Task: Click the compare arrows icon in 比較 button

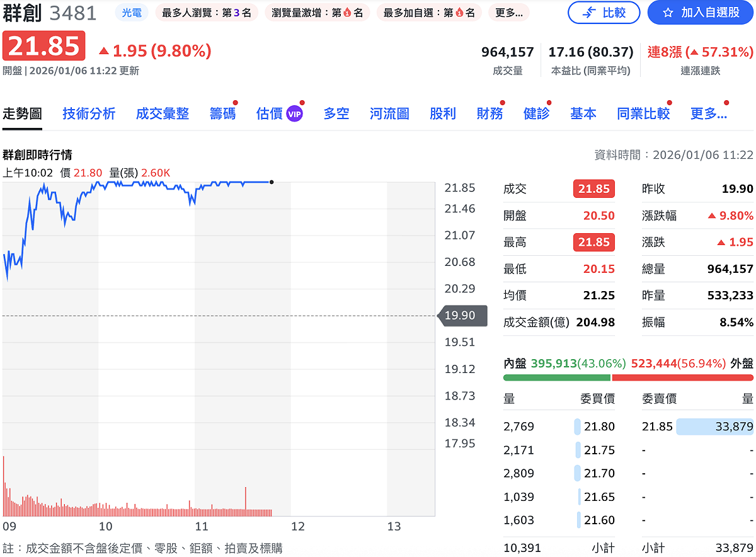Action: pyautogui.click(x=589, y=13)
